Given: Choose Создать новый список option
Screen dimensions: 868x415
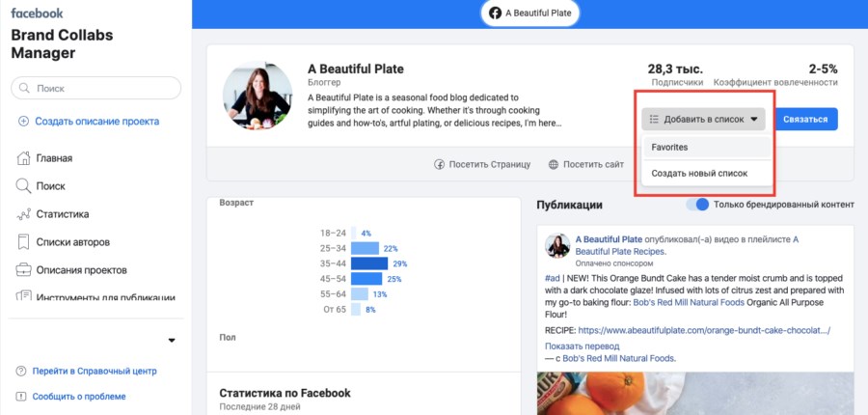Looking at the screenshot, I should click(x=699, y=174).
